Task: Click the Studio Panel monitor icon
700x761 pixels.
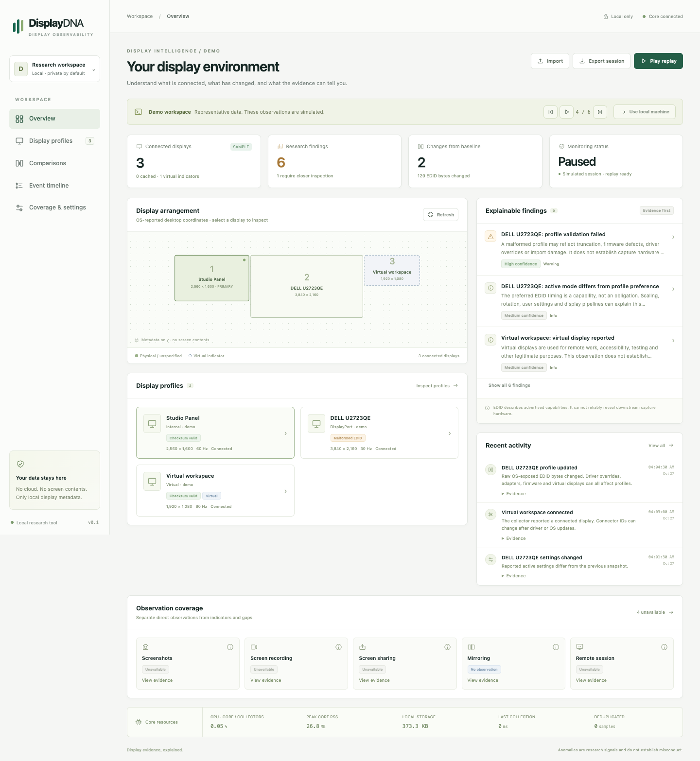Action: coord(152,424)
